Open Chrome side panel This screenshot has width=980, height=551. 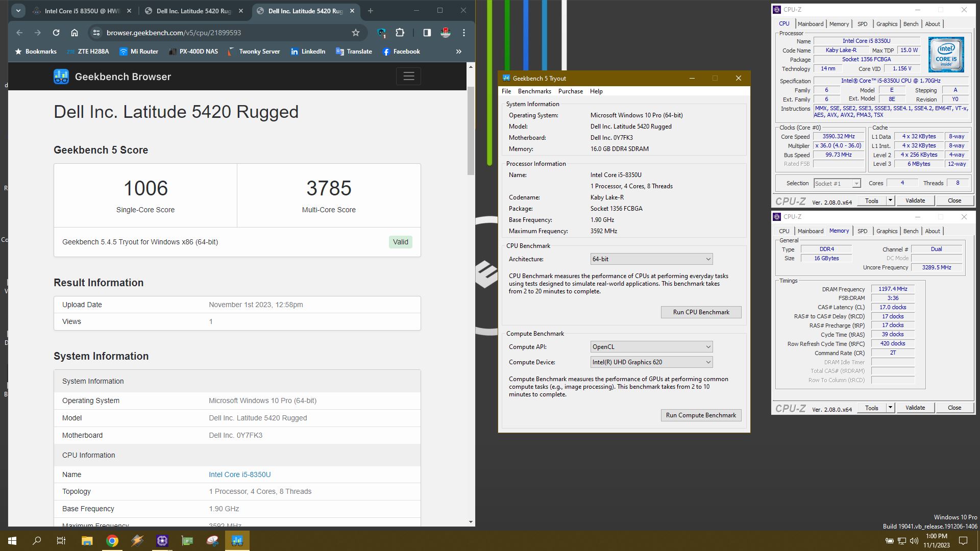pyautogui.click(x=427, y=33)
